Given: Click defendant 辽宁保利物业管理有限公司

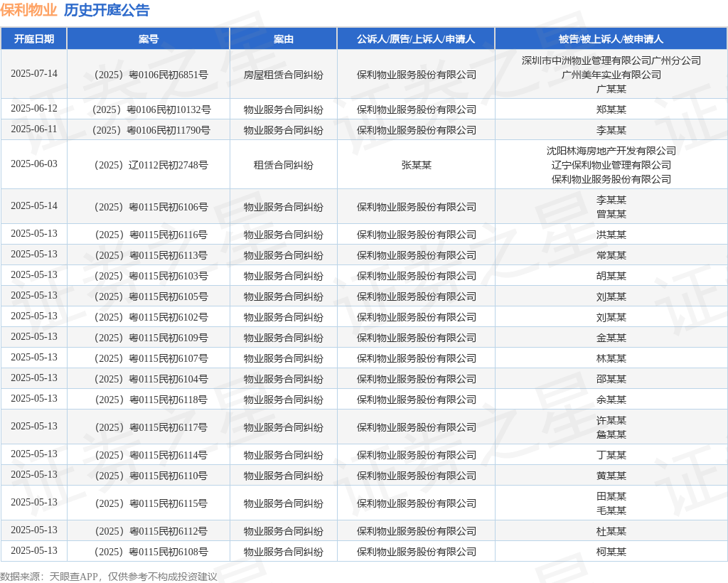Looking at the screenshot, I should (x=611, y=165).
